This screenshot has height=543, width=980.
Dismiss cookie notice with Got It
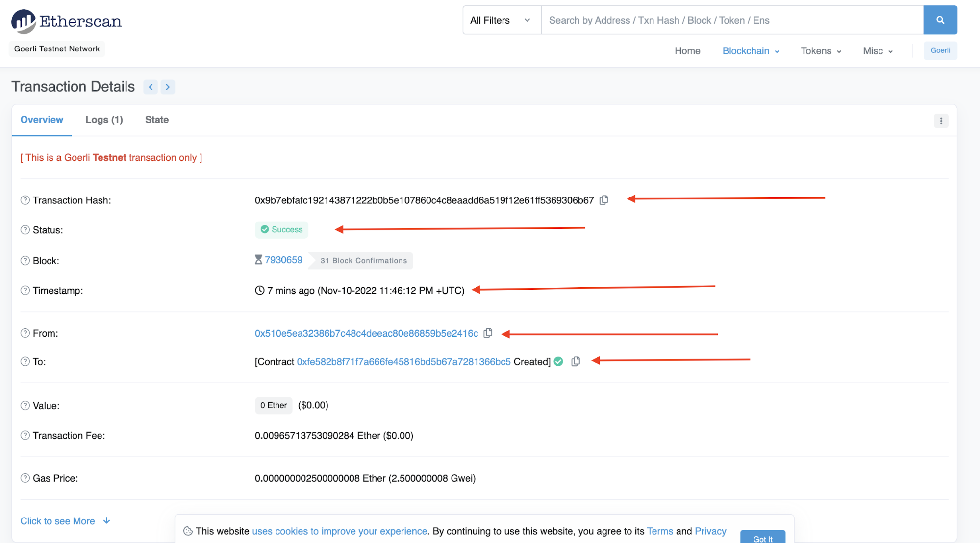tap(762, 537)
